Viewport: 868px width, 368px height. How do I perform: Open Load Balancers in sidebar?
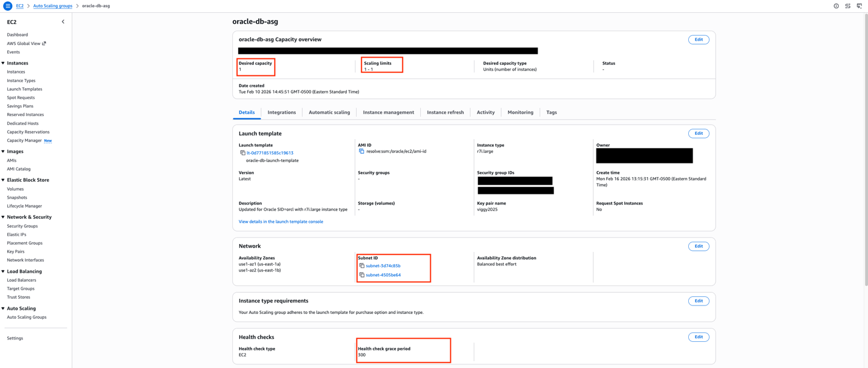click(21, 281)
